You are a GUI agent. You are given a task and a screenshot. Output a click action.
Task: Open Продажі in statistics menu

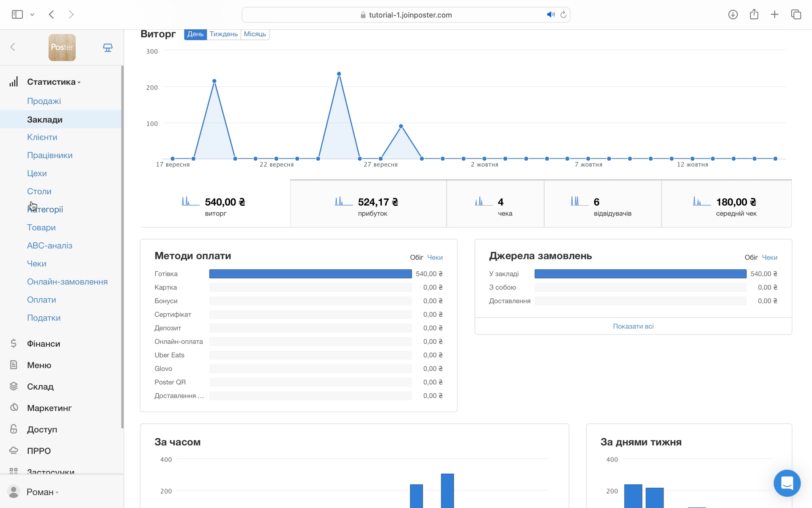[44, 101]
